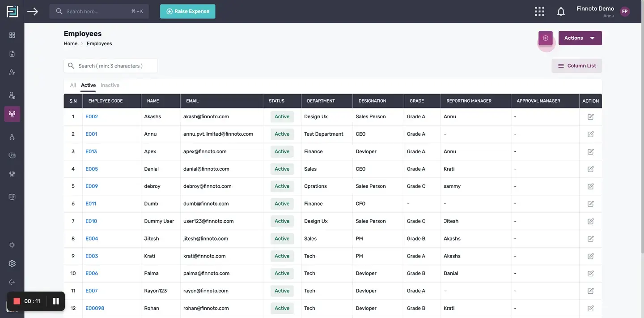This screenshot has width=644, height=318.
Task: Edit the Rohan employee row
Action: coord(590,308)
